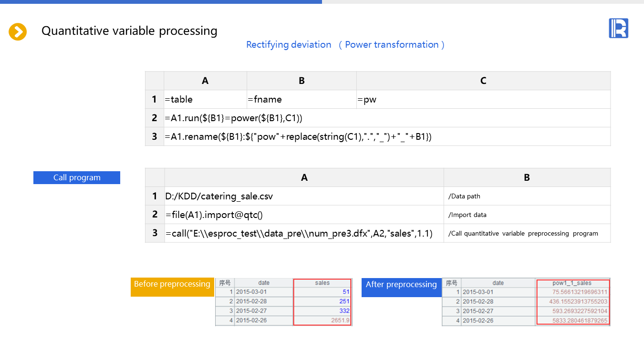Select row 1 header beside D:/KDD/catering_sale.csv
The width and height of the screenshot is (644, 362).
[155, 196]
